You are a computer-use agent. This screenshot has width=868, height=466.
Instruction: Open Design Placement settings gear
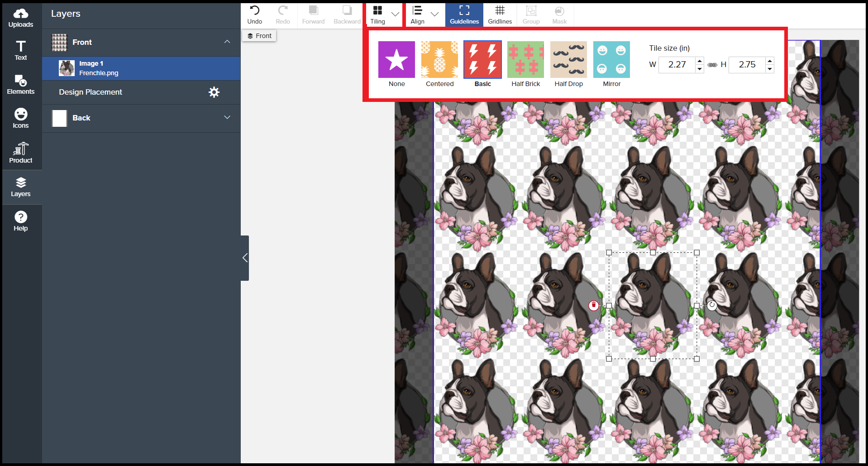pos(214,92)
